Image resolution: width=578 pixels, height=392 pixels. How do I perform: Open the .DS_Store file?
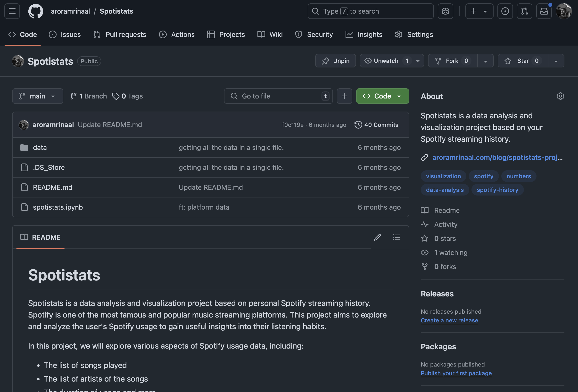coord(49,167)
